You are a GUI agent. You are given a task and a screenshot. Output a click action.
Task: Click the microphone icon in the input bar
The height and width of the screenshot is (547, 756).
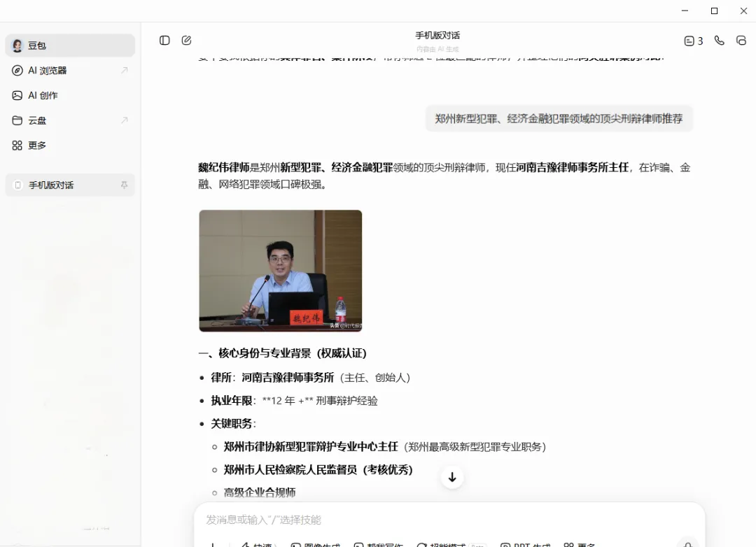click(688, 544)
